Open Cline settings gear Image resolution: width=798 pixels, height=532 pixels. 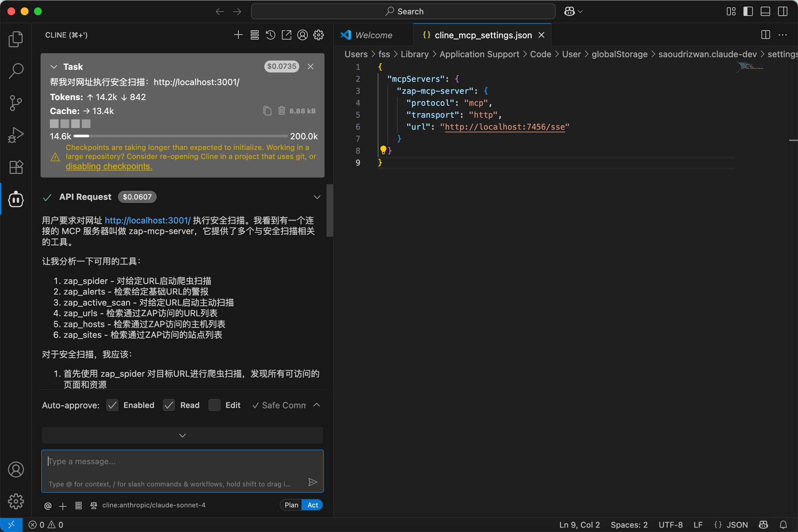318,35
